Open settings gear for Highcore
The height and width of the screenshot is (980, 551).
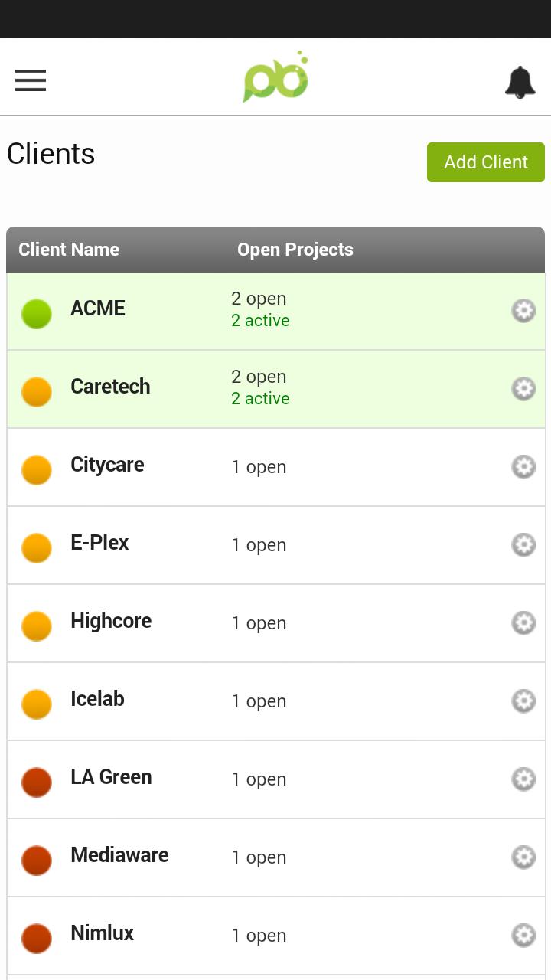(x=523, y=623)
